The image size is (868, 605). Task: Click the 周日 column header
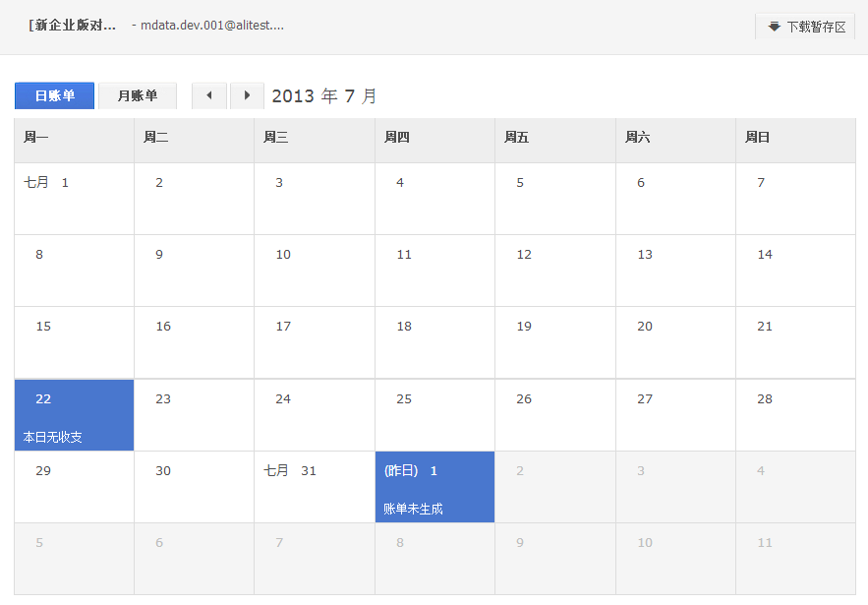coord(796,141)
